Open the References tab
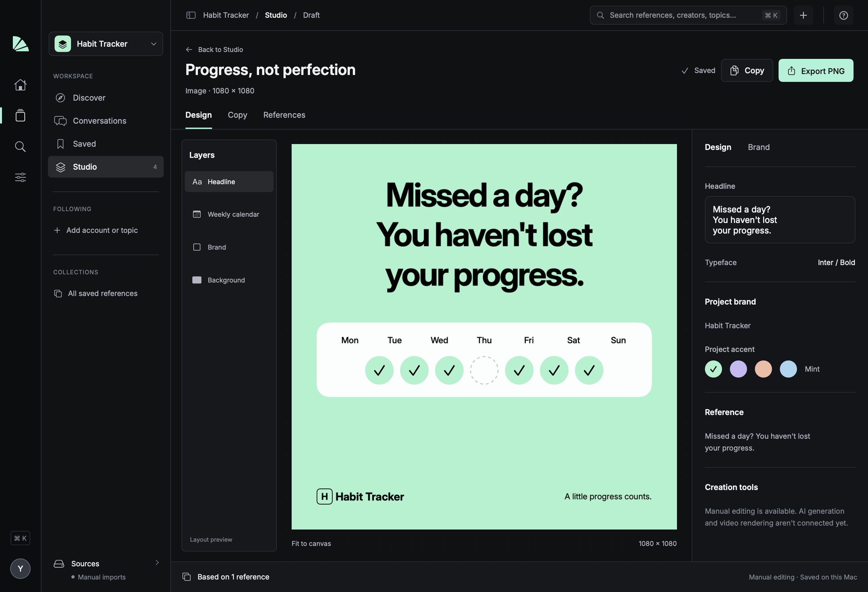 pyautogui.click(x=284, y=115)
